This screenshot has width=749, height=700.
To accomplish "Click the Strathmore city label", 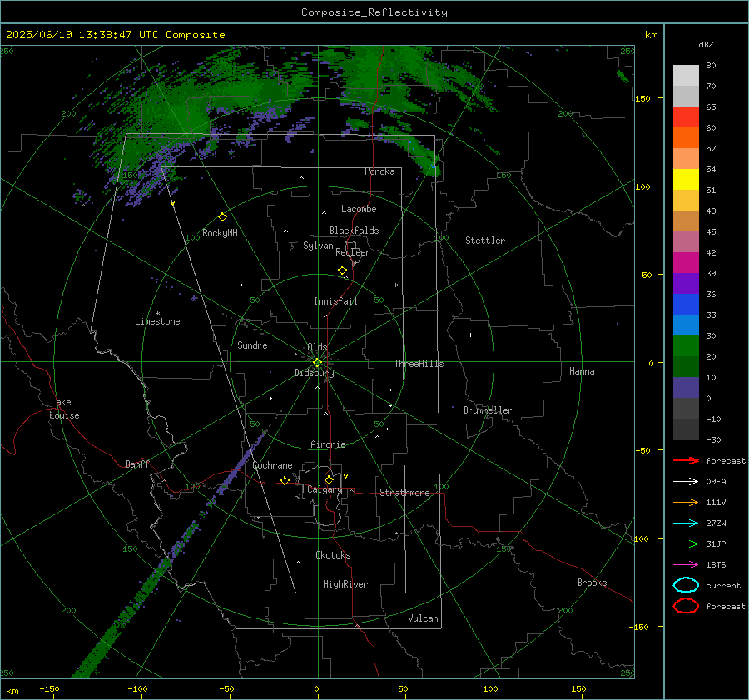I will [x=404, y=493].
